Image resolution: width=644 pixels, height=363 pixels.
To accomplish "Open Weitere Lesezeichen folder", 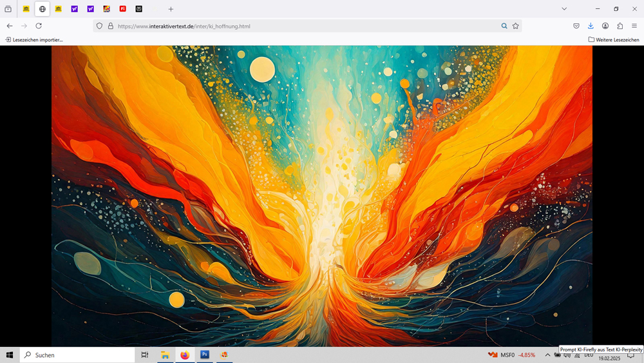I will click(x=614, y=40).
